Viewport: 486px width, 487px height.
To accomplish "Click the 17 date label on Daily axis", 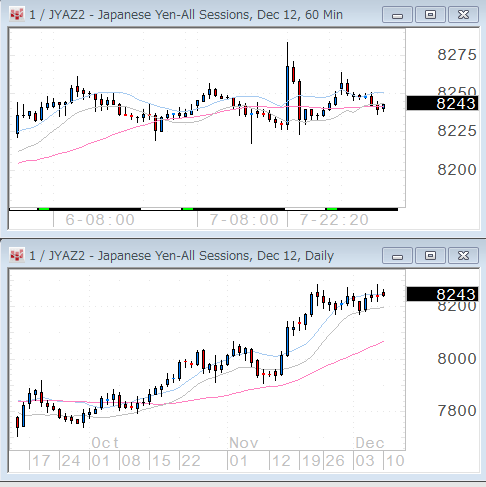I will [x=41, y=461].
